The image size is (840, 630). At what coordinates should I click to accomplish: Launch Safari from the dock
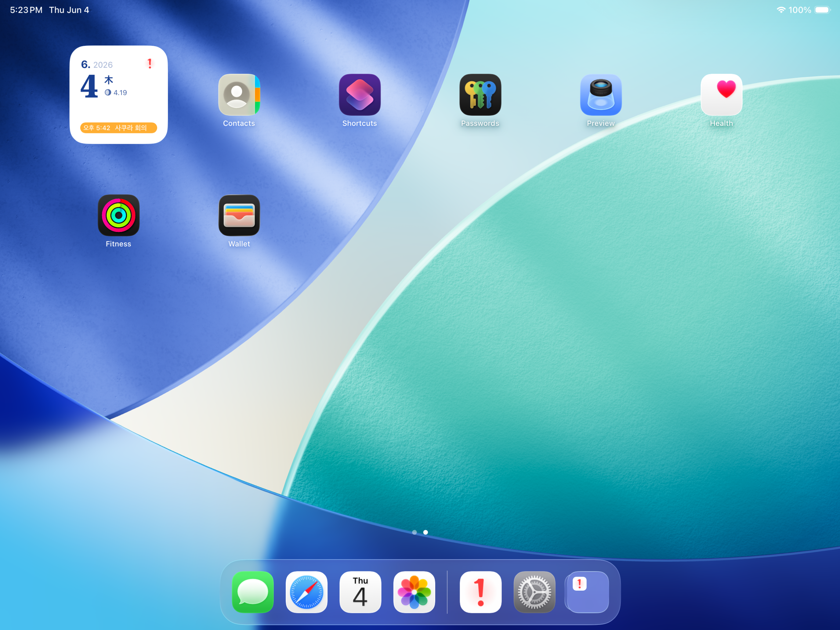306,592
